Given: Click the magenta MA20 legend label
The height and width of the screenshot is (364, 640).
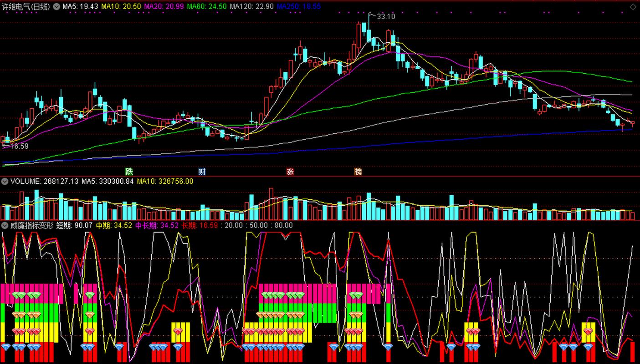Looking at the screenshot, I should point(163,6).
